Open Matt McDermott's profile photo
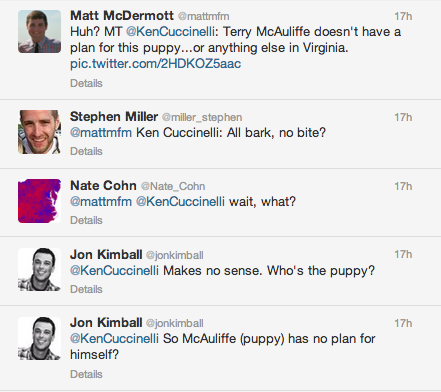This screenshot has height=392, width=441. [x=39, y=31]
